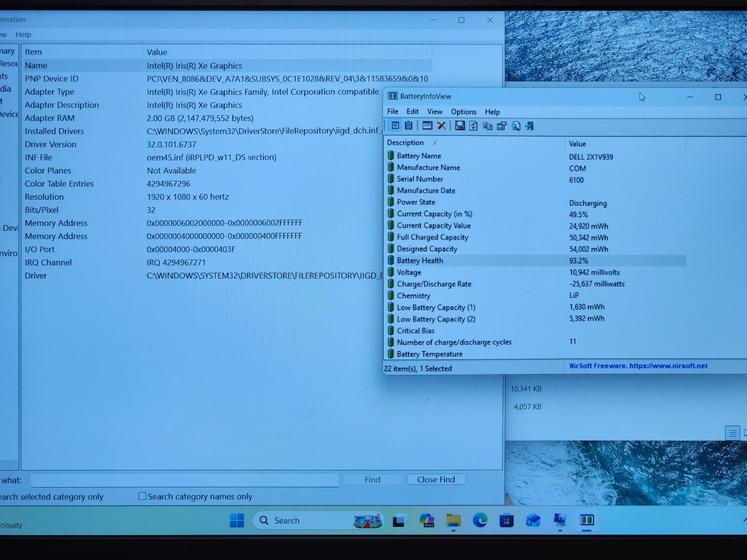Select the INF File row

(x=202, y=157)
